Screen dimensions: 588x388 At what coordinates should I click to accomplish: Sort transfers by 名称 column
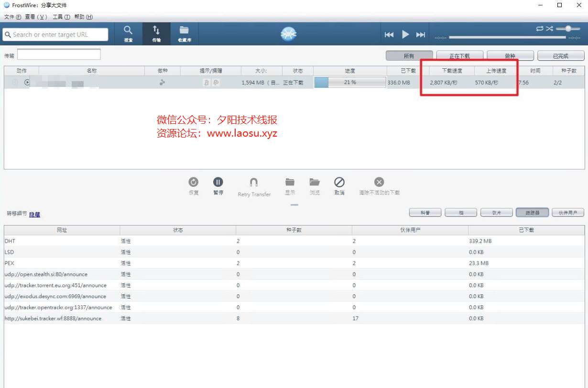[x=92, y=71]
